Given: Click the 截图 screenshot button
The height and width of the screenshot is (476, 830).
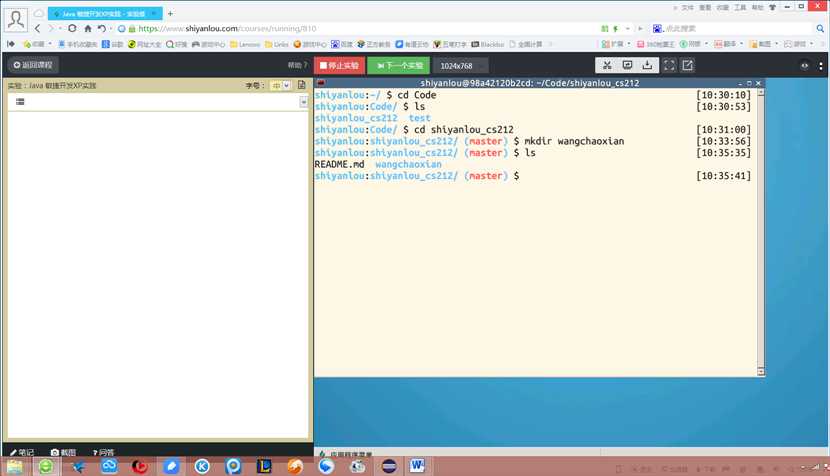Looking at the screenshot, I should tap(64, 453).
